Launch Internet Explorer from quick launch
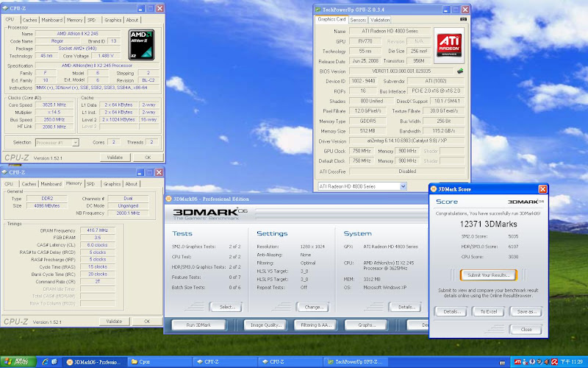 pos(46,362)
